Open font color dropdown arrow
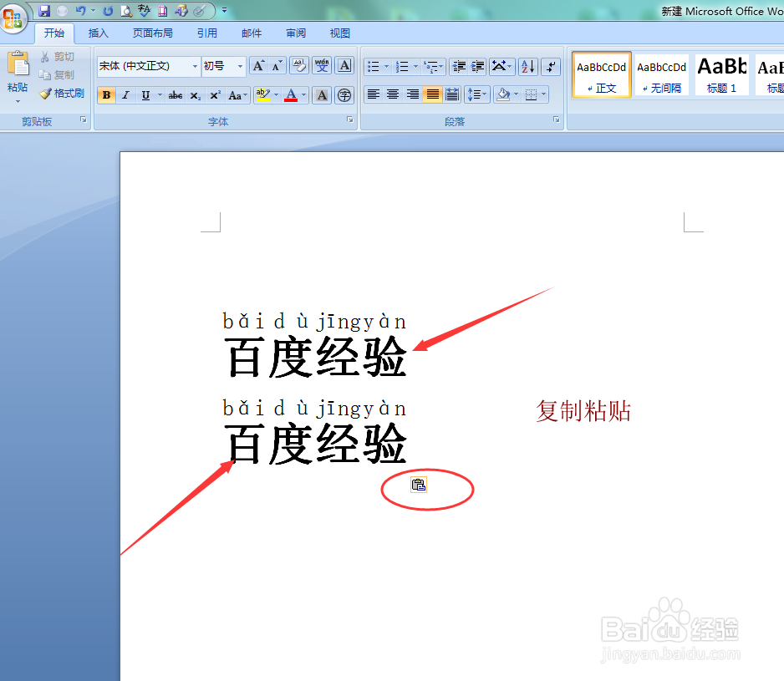 point(304,95)
